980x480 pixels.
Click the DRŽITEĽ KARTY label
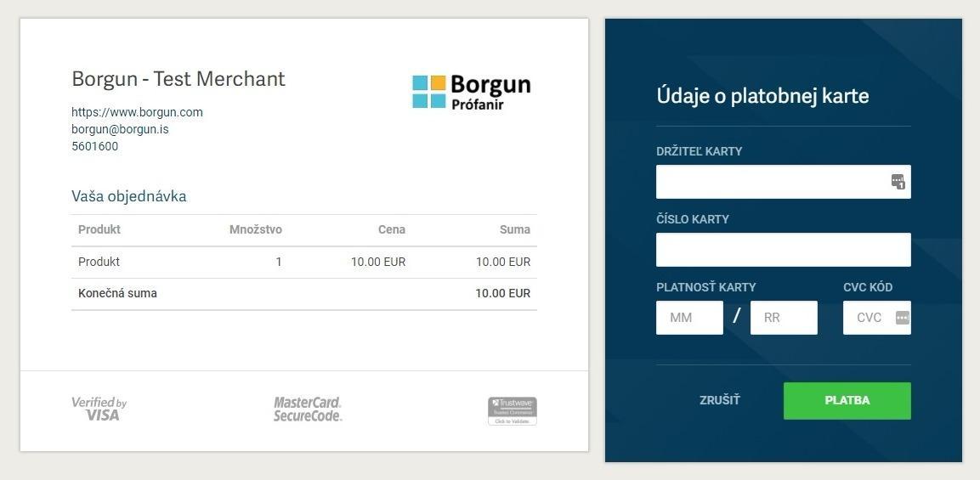700,151
